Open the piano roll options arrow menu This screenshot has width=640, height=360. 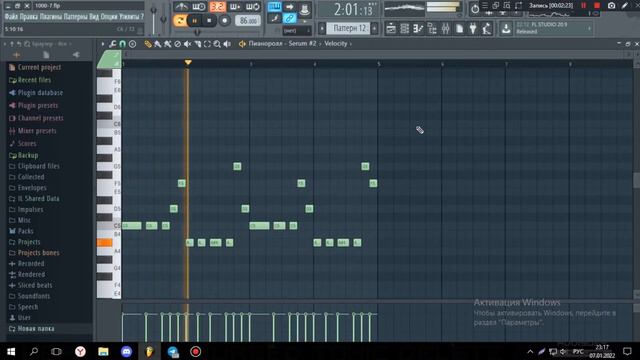coord(103,44)
